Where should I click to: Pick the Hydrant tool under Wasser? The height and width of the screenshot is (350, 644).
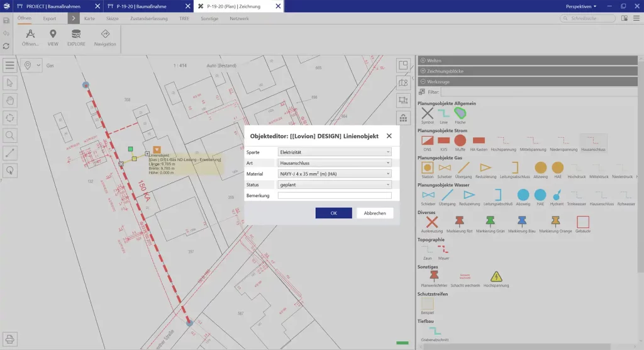point(557,195)
